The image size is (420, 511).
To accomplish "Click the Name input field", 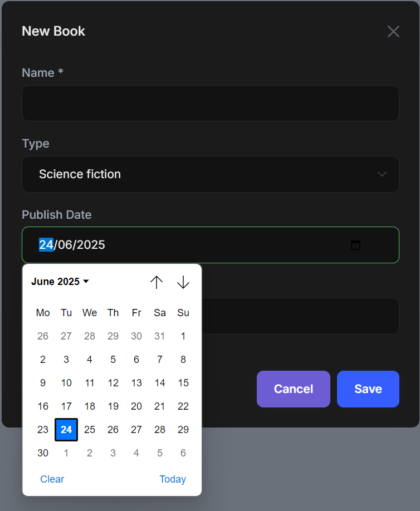I will point(210,103).
